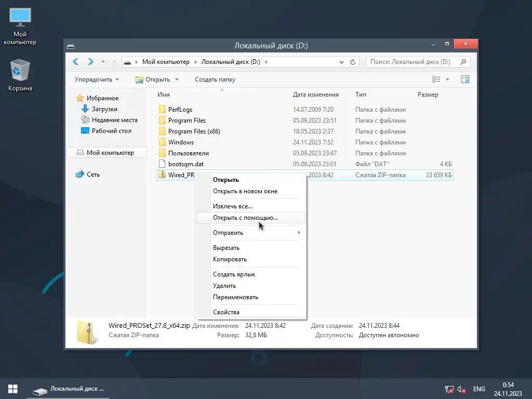Switch the ENG input language indicator
This screenshot has height=399, width=532.
[479, 389]
